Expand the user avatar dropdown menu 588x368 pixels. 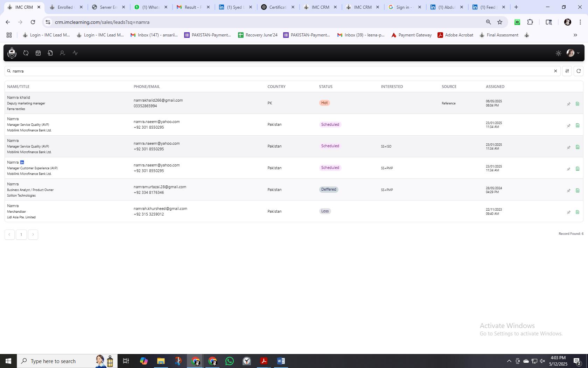573,53
